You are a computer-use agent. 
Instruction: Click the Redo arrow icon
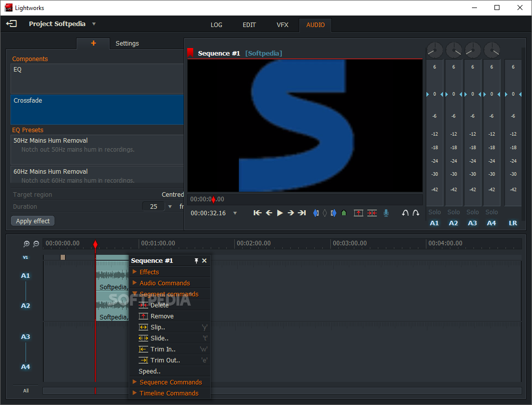click(x=416, y=213)
